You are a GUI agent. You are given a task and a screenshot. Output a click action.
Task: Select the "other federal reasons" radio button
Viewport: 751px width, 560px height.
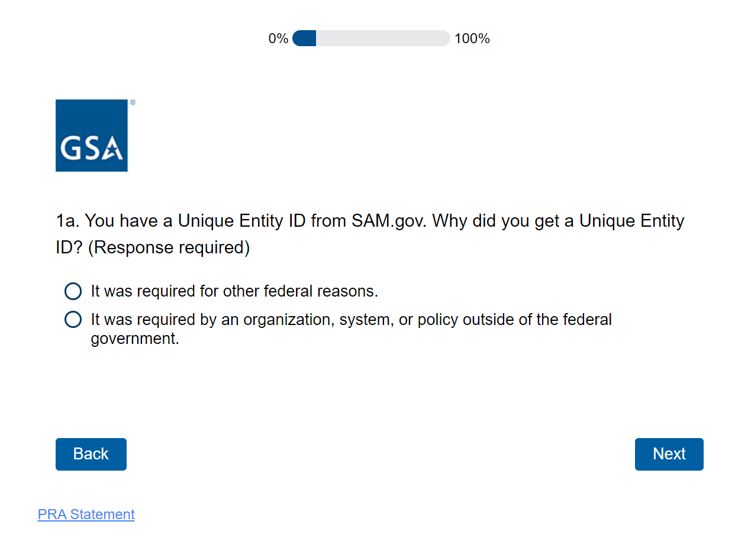pyautogui.click(x=73, y=291)
